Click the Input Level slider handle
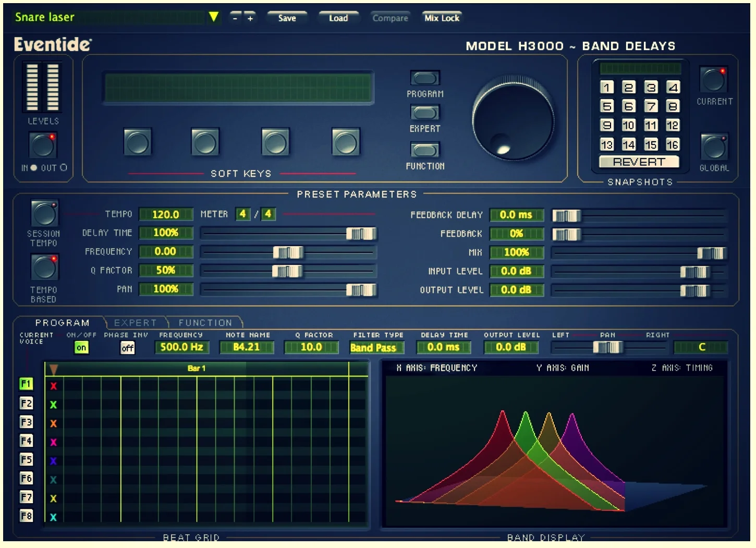Screen dimensions: 756x548 694,272
